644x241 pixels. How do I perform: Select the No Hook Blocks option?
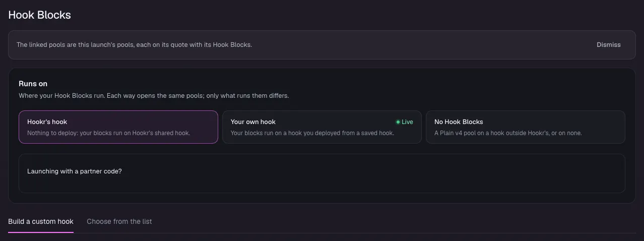[526, 127]
